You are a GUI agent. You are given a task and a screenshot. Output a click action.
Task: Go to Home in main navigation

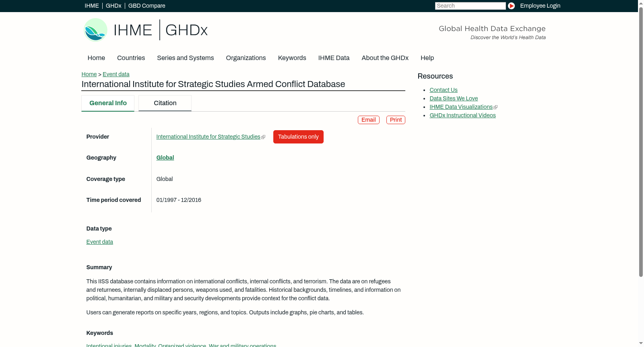[96, 58]
